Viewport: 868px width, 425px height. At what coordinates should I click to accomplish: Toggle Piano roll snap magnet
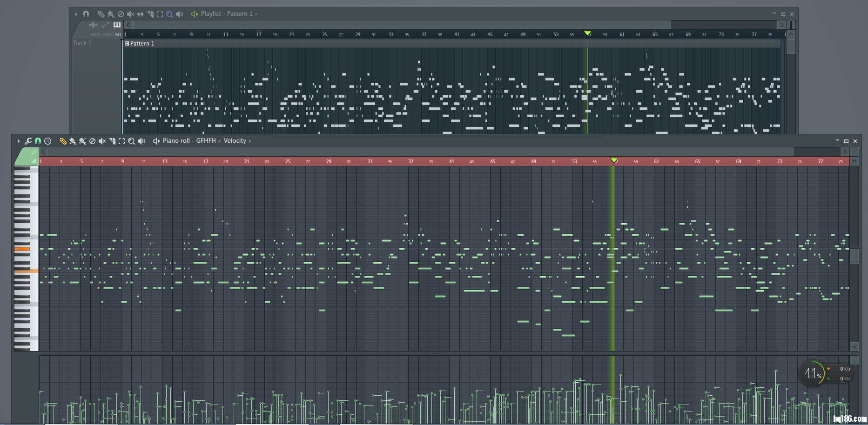[38, 141]
